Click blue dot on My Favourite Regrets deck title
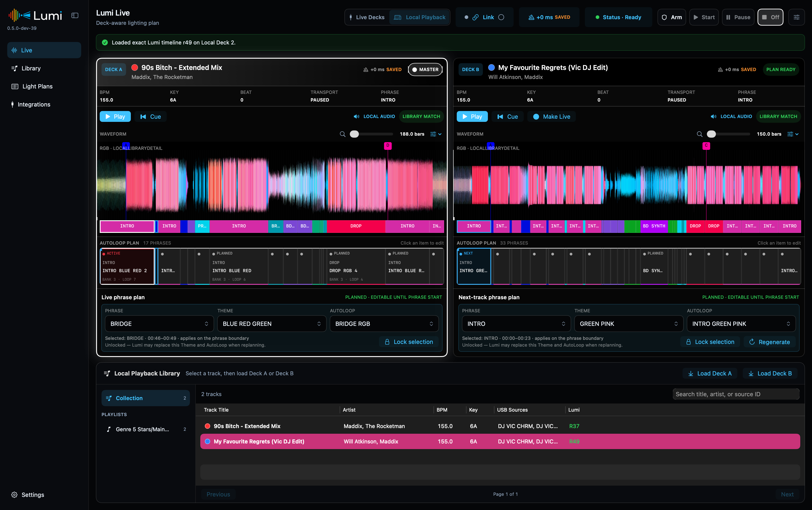 pyautogui.click(x=491, y=67)
